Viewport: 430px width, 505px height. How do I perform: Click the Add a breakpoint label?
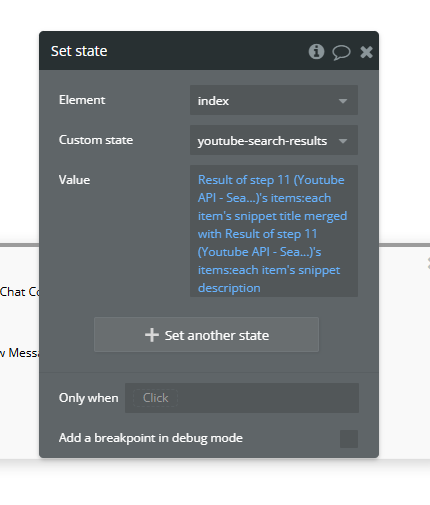(151, 438)
